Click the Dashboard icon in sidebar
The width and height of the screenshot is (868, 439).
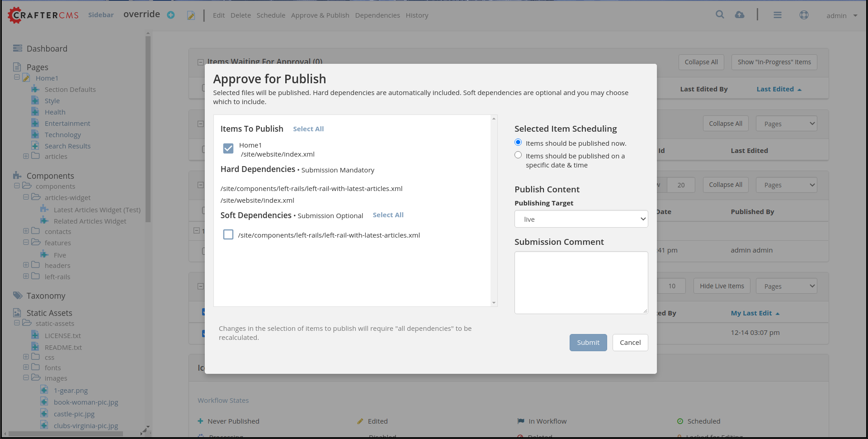[x=18, y=48]
